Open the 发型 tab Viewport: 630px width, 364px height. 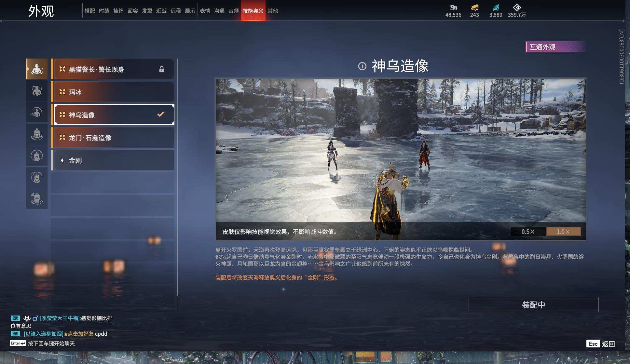147,11
